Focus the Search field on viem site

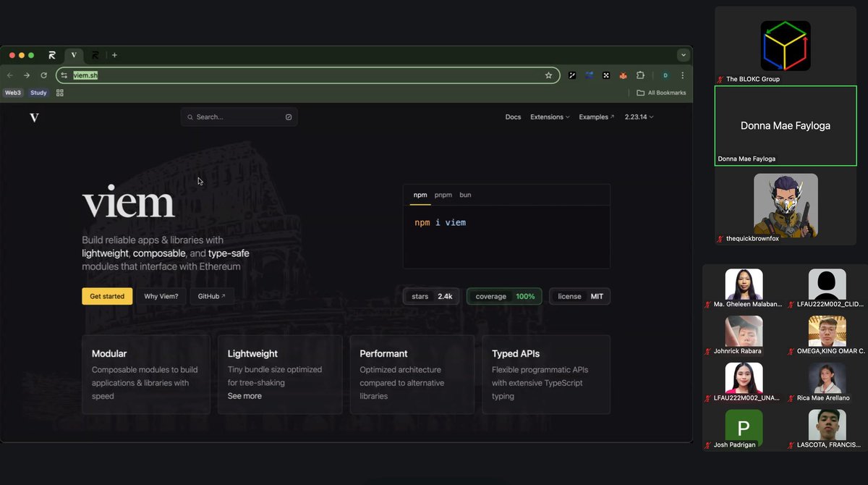(x=239, y=117)
